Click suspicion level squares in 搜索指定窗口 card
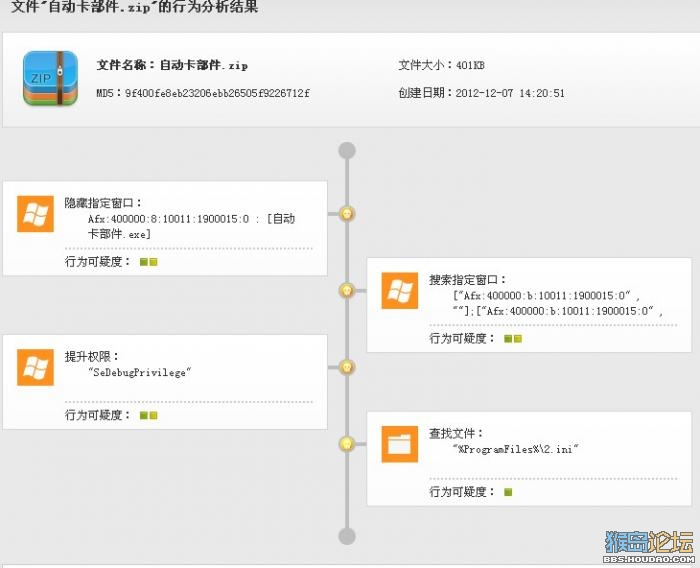The width and height of the screenshot is (700, 568). [513, 339]
